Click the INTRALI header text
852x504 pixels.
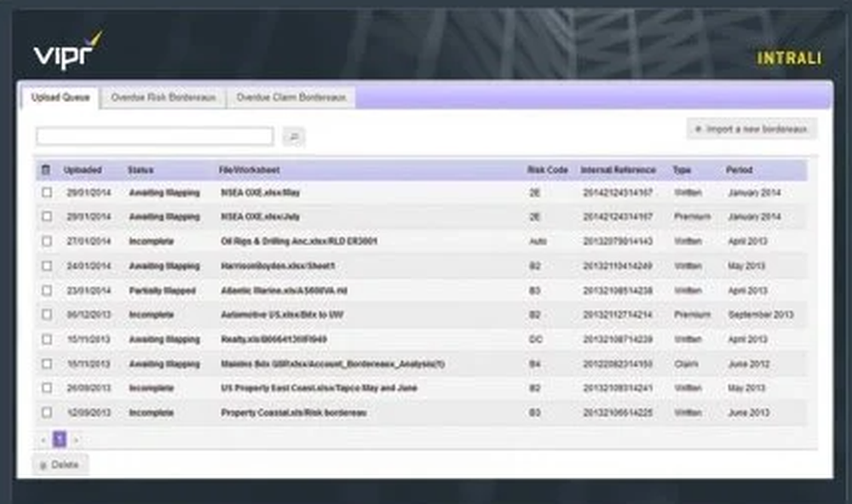[x=789, y=58]
